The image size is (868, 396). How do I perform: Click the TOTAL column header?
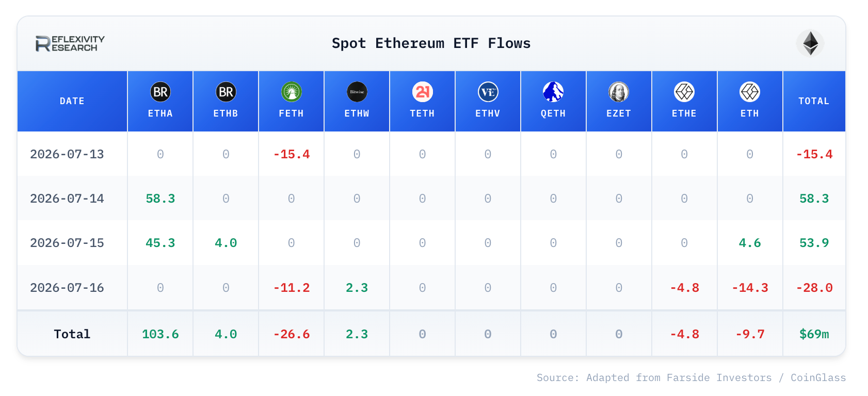click(x=814, y=101)
